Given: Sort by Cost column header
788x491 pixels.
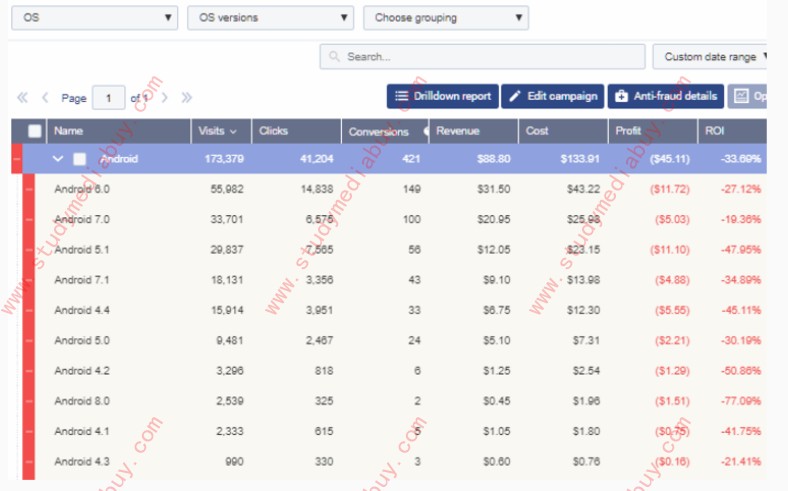Looking at the screenshot, I should tap(563, 131).
